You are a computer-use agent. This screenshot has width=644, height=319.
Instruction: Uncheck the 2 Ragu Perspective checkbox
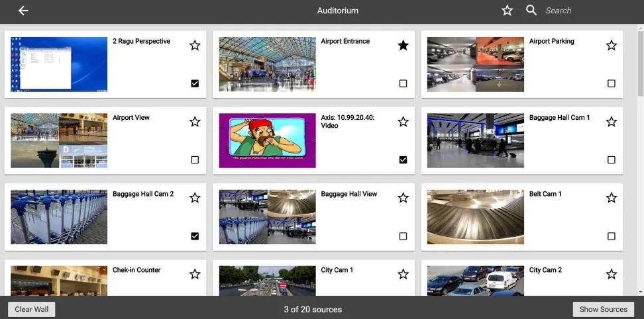195,83
